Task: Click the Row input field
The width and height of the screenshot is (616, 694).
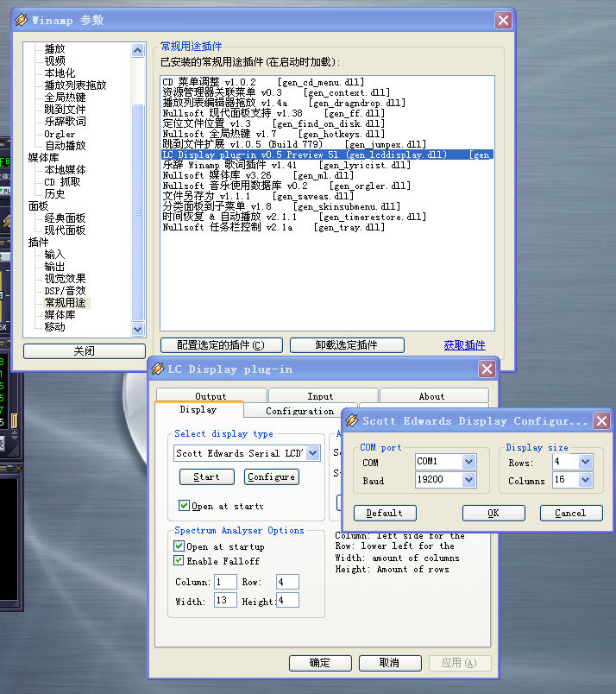Action: click(x=287, y=582)
